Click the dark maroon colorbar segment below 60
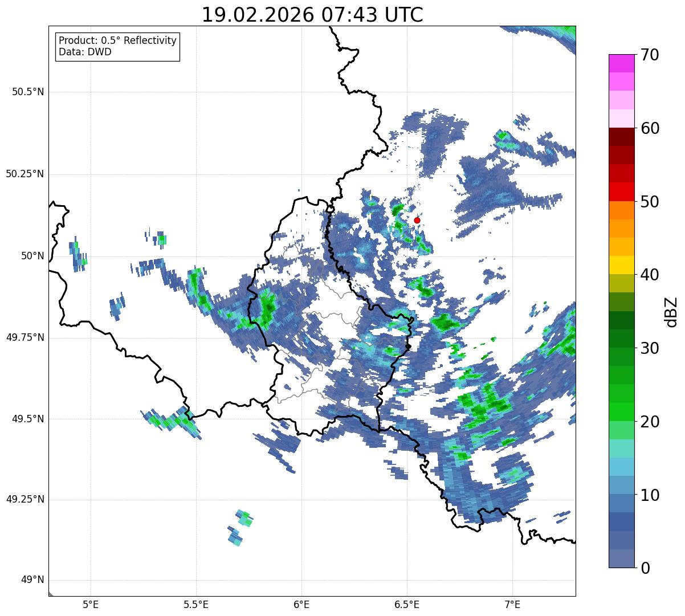This screenshot has height=616, width=685. 621,137
